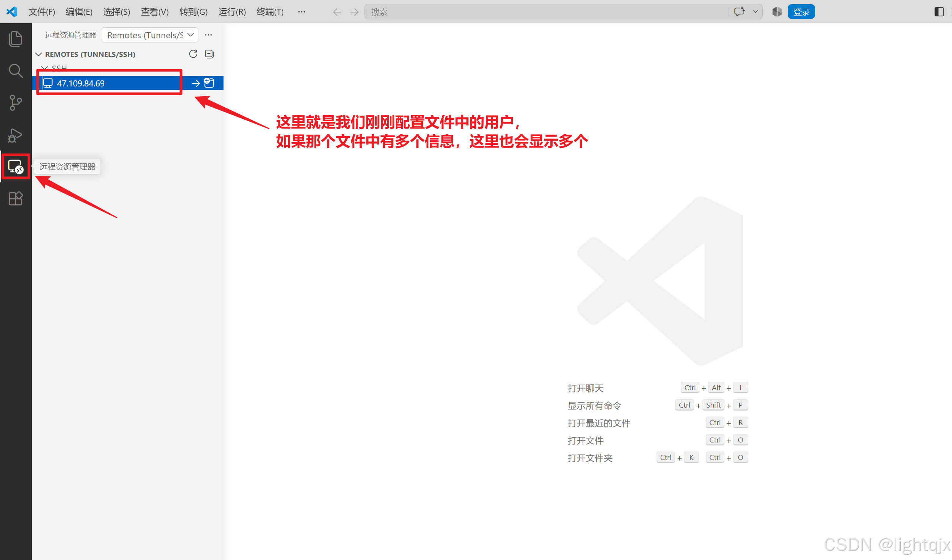Go forward in navigation history

(354, 12)
